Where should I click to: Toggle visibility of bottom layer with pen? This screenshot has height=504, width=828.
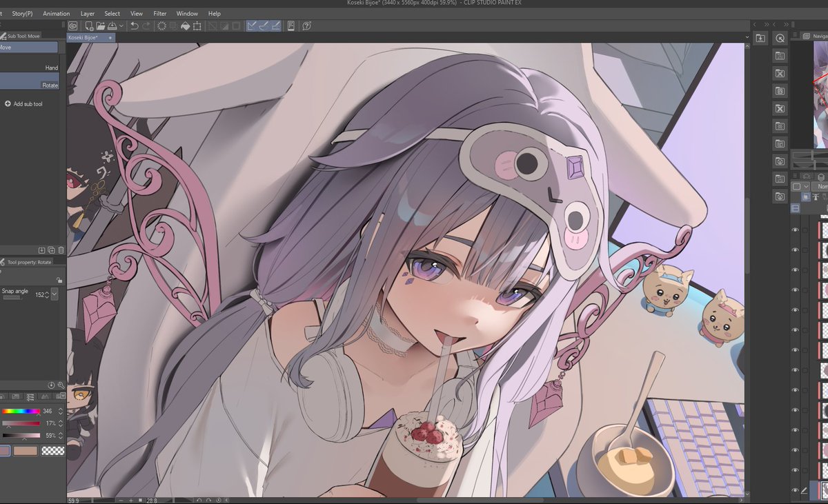(x=795, y=490)
